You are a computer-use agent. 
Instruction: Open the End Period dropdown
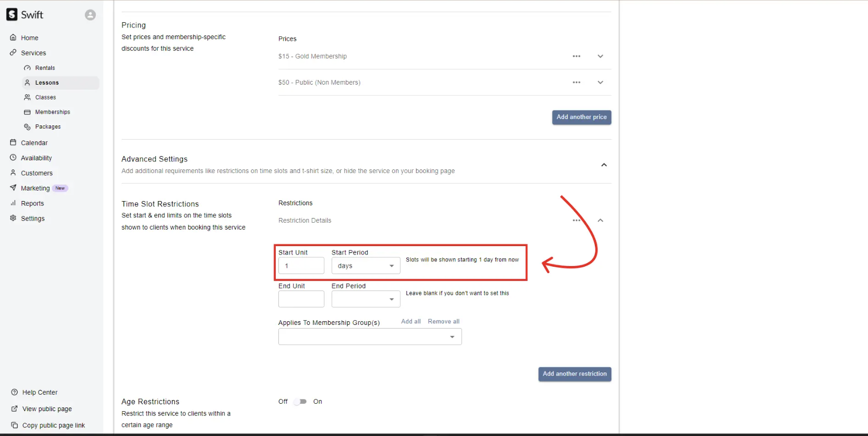pyautogui.click(x=366, y=299)
